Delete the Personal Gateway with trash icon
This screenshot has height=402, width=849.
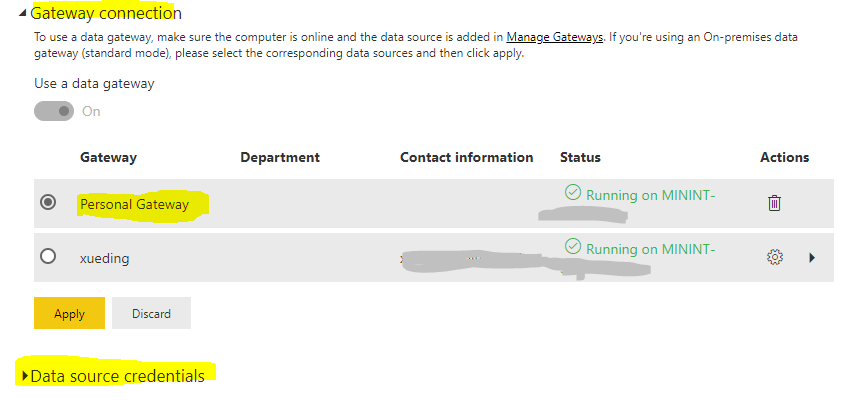click(x=774, y=203)
